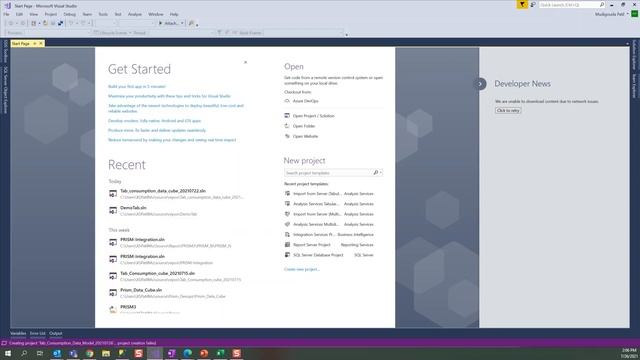Open the Window menu
The width and height of the screenshot is (640, 360).
coord(156,14)
